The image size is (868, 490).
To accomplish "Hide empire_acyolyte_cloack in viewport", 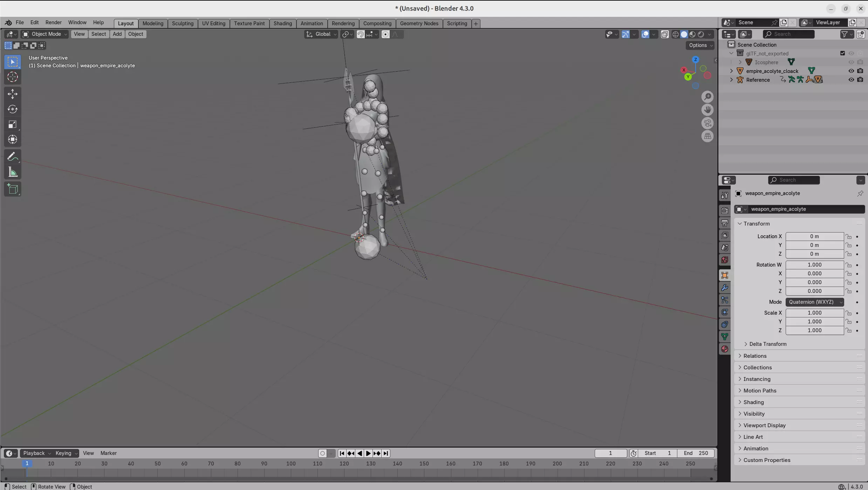I will [x=851, y=71].
